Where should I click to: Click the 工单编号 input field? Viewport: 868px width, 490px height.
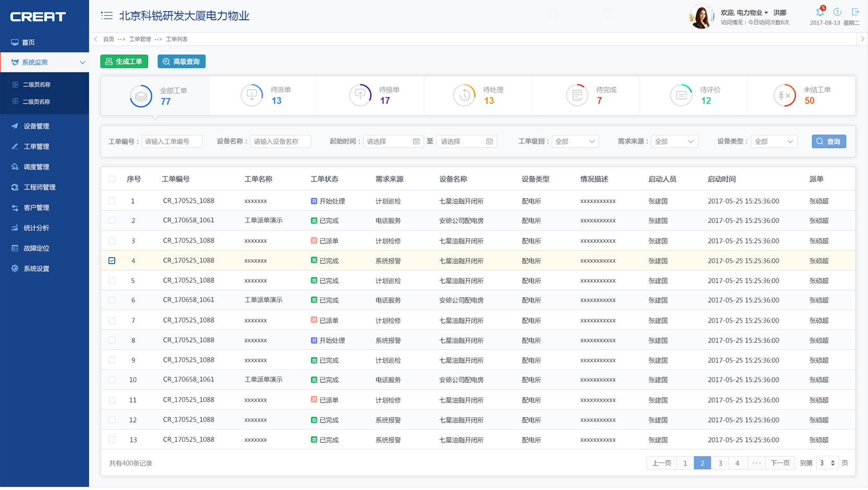tap(172, 141)
